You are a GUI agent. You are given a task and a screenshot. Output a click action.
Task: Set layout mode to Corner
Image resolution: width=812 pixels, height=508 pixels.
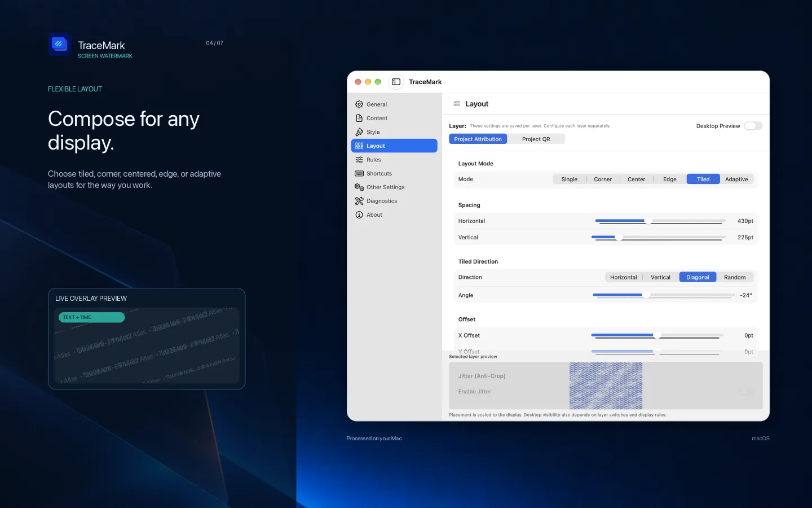603,179
